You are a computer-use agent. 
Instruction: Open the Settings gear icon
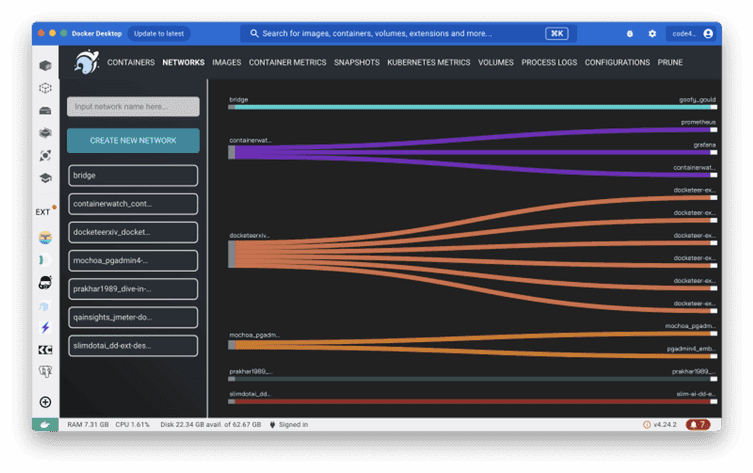point(652,34)
